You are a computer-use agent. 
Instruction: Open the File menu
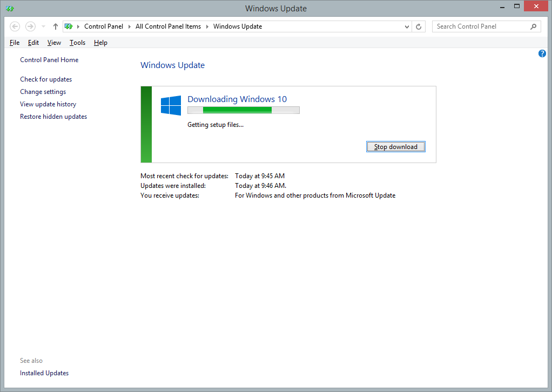point(15,43)
